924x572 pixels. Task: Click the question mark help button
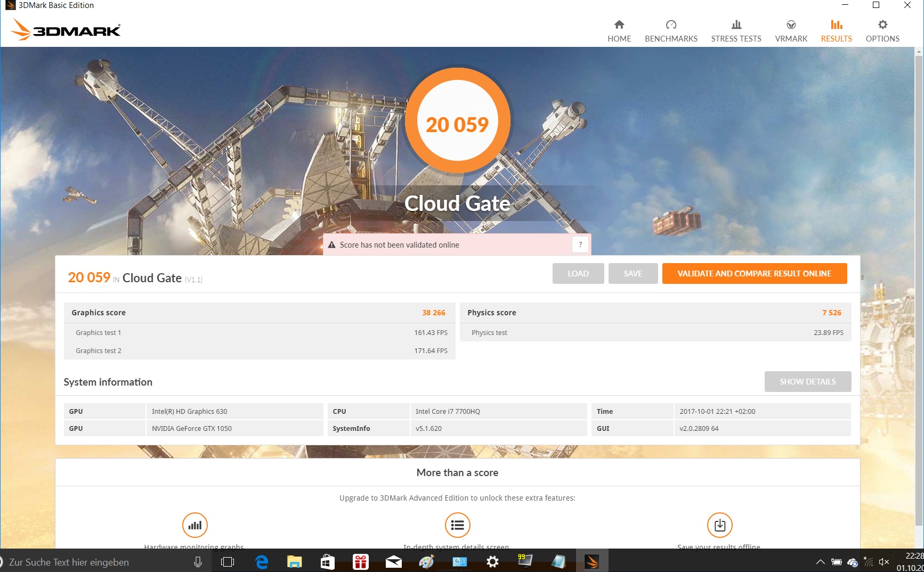pyautogui.click(x=580, y=244)
